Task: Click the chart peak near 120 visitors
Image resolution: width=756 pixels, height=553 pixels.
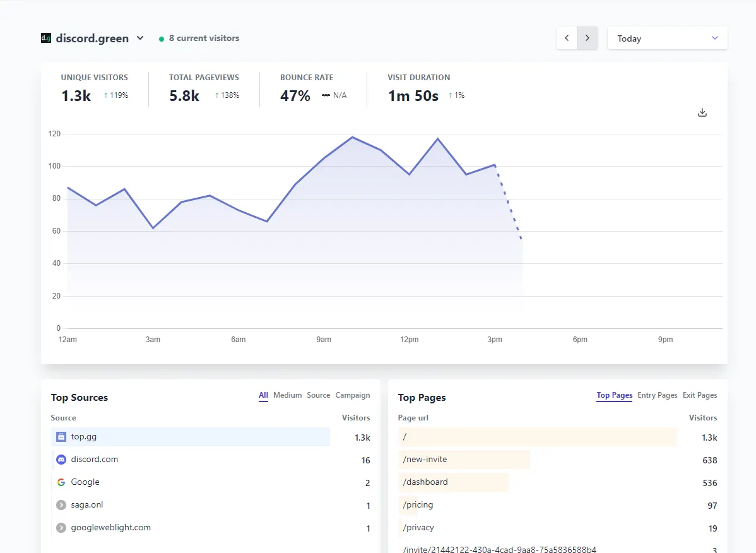Action: click(353, 138)
